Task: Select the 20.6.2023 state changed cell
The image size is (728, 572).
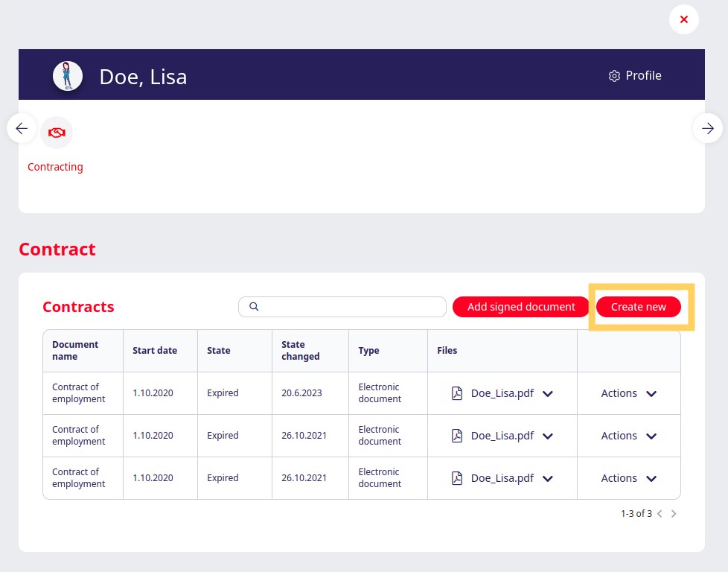Action: 310,393
